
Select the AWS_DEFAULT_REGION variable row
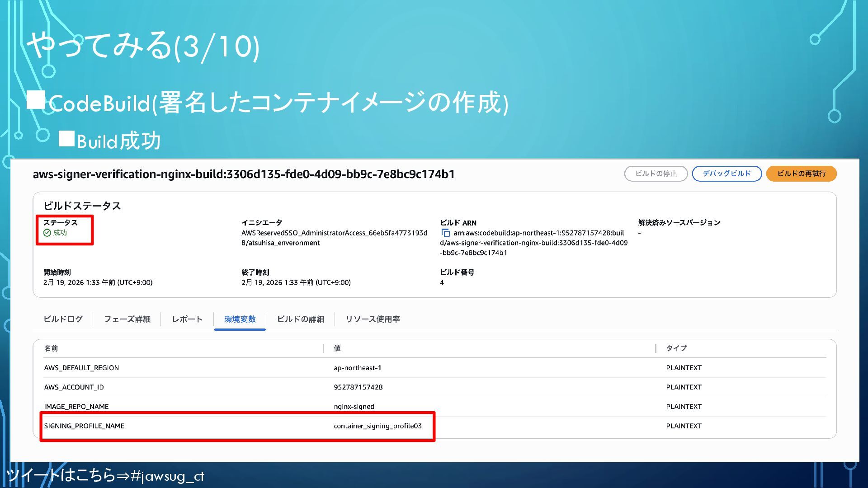(x=81, y=368)
